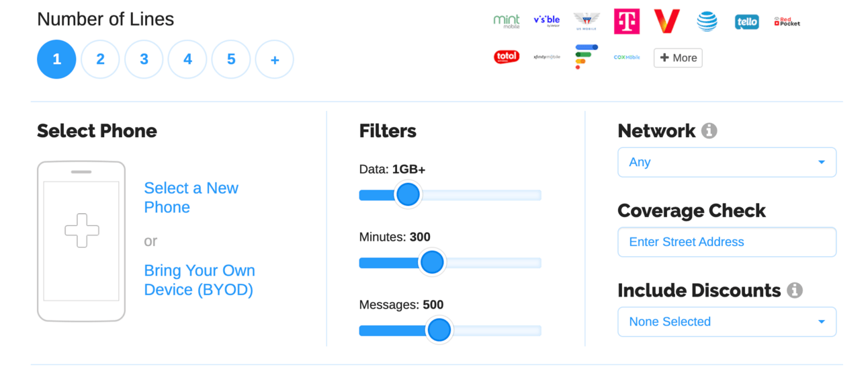Image resolution: width=868 pixels, height=386 pixels.
Task: Choose the plus option for more lines
Action: click(x=275, y=59)
